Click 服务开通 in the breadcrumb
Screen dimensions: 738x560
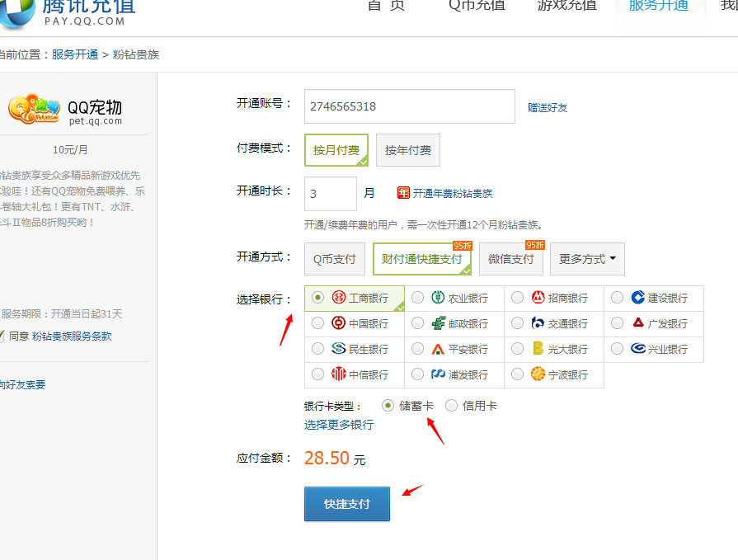click(x=75, y=54)
